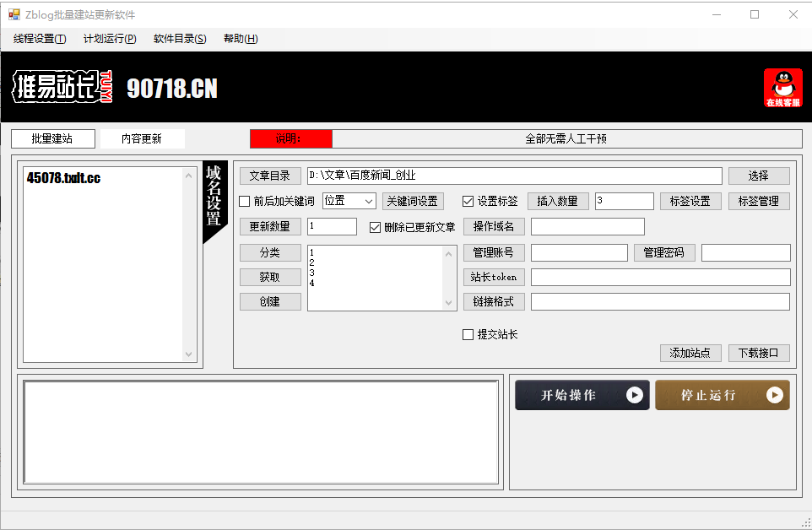
Task: Click the 关键词设置 button
Action: pos(413,202)
